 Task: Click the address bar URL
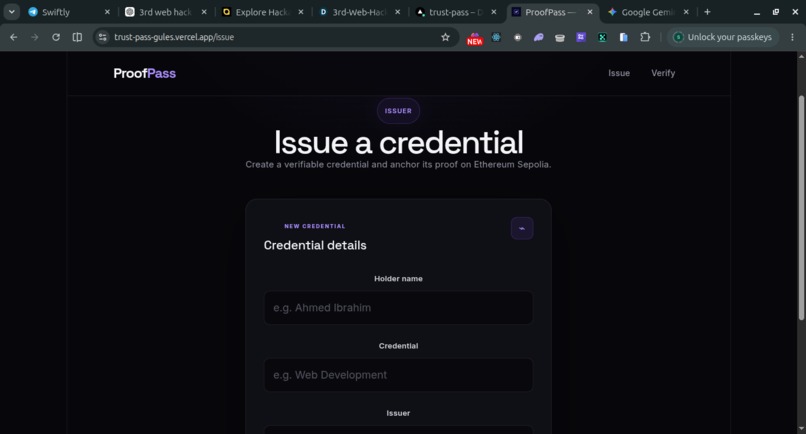174,37
